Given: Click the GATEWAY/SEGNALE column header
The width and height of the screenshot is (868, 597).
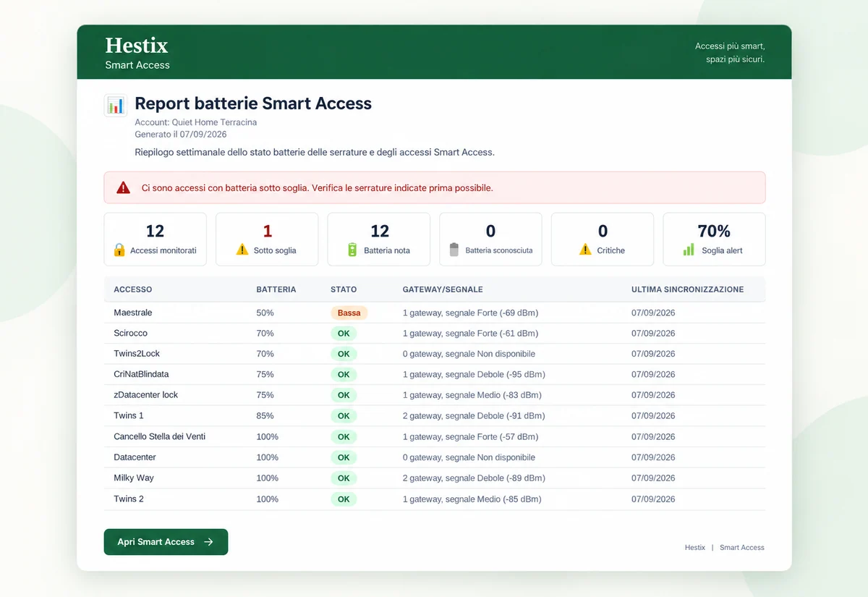Looking at the screenshot, I should [x=443, y=289].
